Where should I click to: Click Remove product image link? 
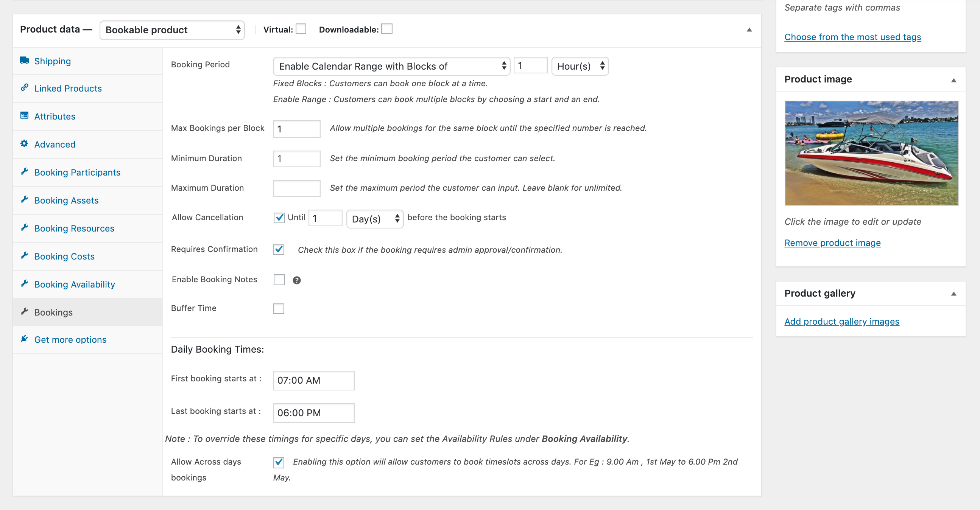click(832, 243)
